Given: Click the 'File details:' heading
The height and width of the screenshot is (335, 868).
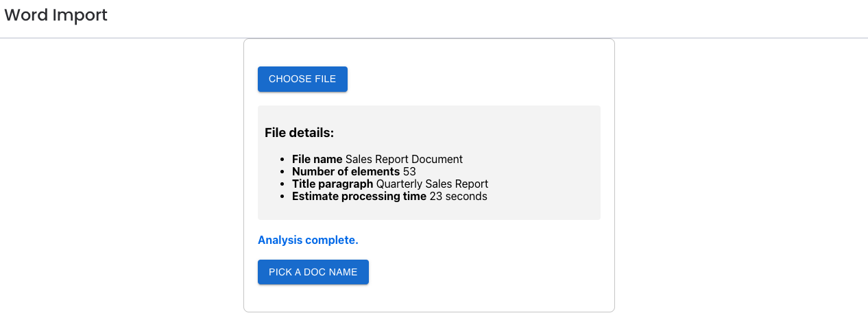Looking at the screenshot, I should click(299, 133).
